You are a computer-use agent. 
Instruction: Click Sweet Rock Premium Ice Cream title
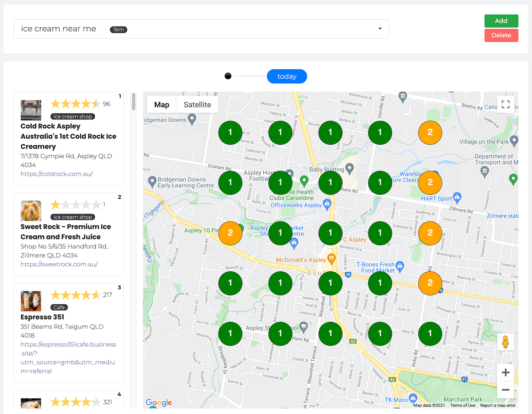coord(66,232)
